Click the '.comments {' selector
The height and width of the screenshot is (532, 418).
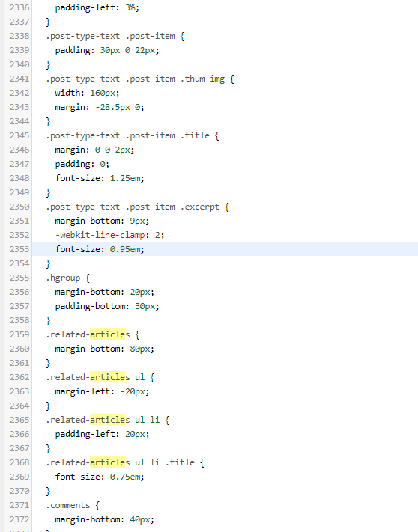click(73, 505)
